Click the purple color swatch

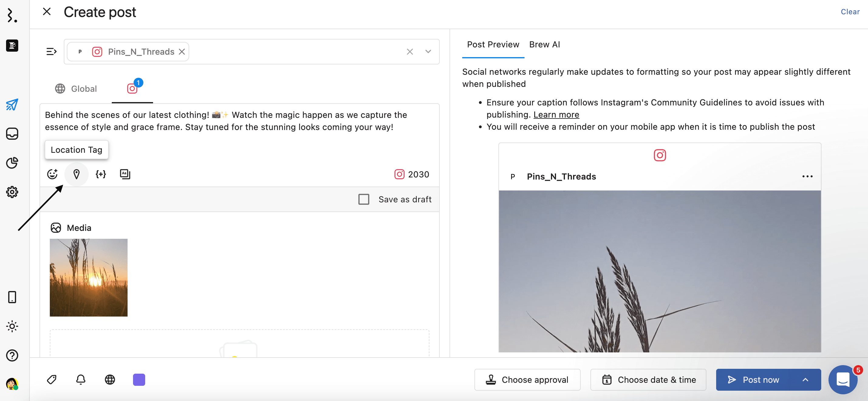pos(139,380)
